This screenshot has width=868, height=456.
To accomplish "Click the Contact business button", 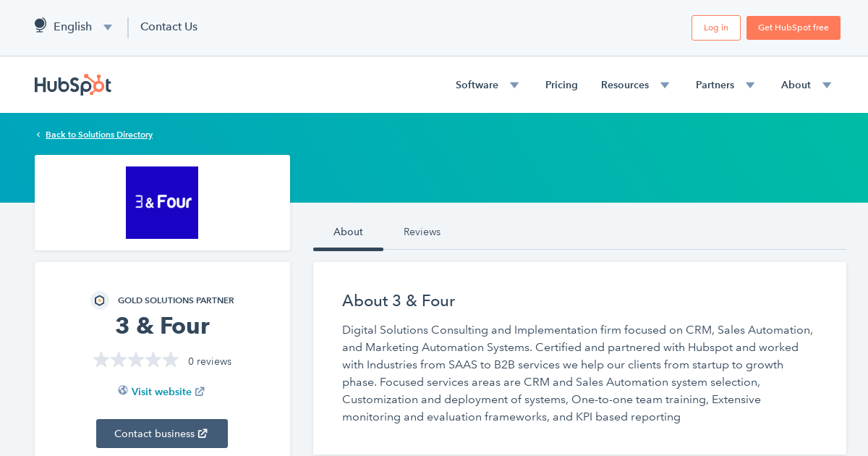I will pyautogui.click(x=162, y=434).
